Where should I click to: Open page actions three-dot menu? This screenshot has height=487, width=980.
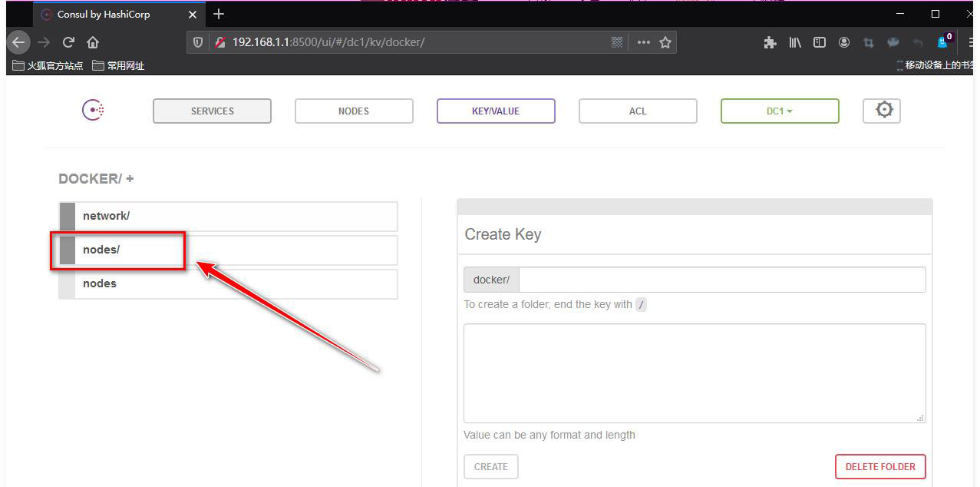coord(643,42)
